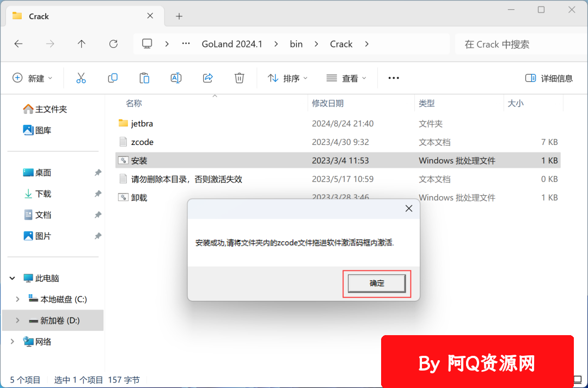
Task: Open 桌面 in the sidebar
Action: coord(37,173)
